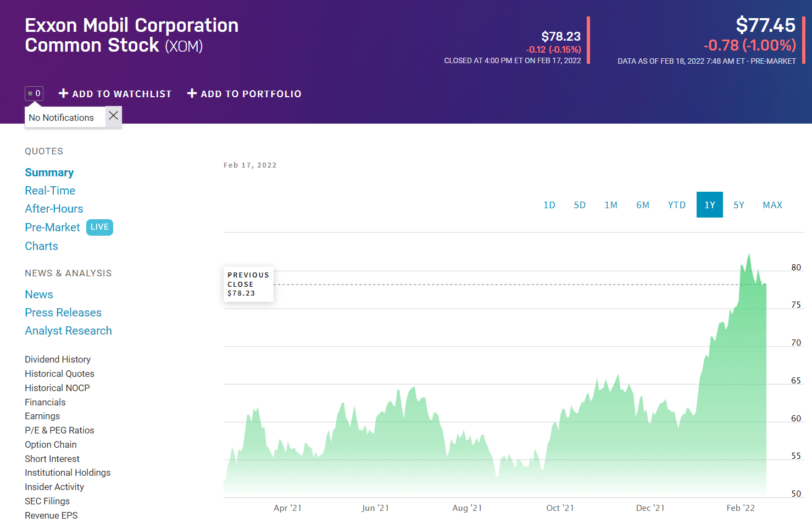Open P/E & PEG Ratios
Image resolution: width=812 pixels, height=523 pixels.
pyautogui.click(x=59, y=430)
